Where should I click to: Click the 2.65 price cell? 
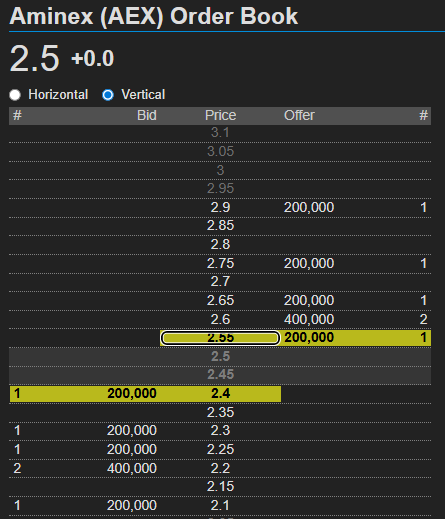click(220, 301)
